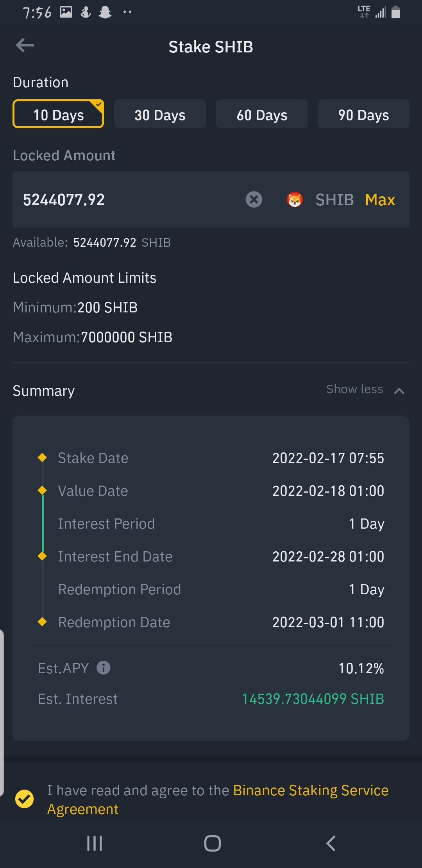Tap the back arrow in header
422x868 pixels.
(x=25, y=45)
